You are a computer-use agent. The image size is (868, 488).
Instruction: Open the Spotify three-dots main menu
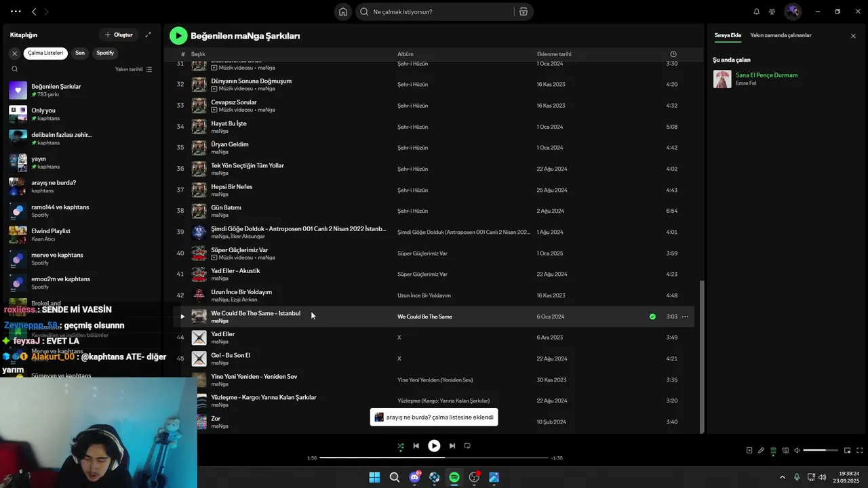(x=16, y=12)
